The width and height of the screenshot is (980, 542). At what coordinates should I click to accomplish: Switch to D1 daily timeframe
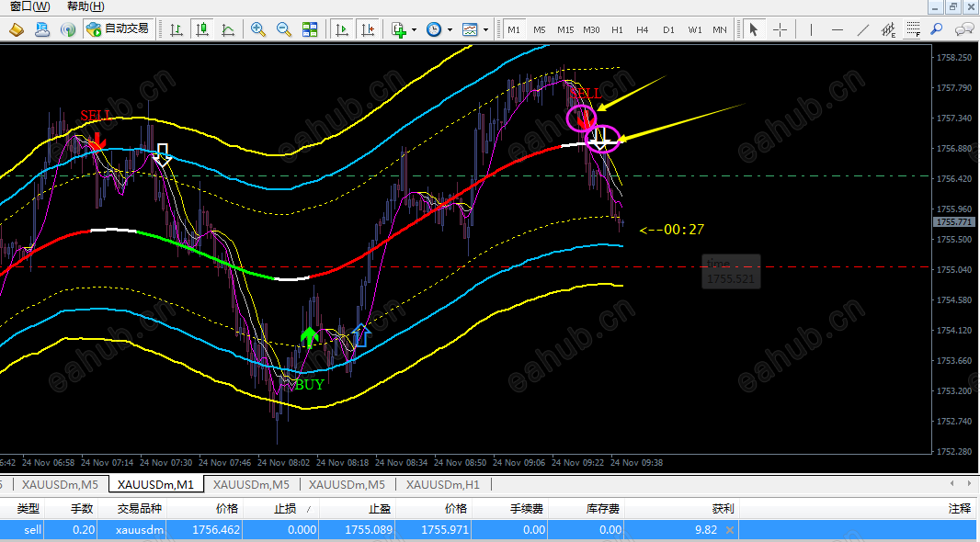668,29
